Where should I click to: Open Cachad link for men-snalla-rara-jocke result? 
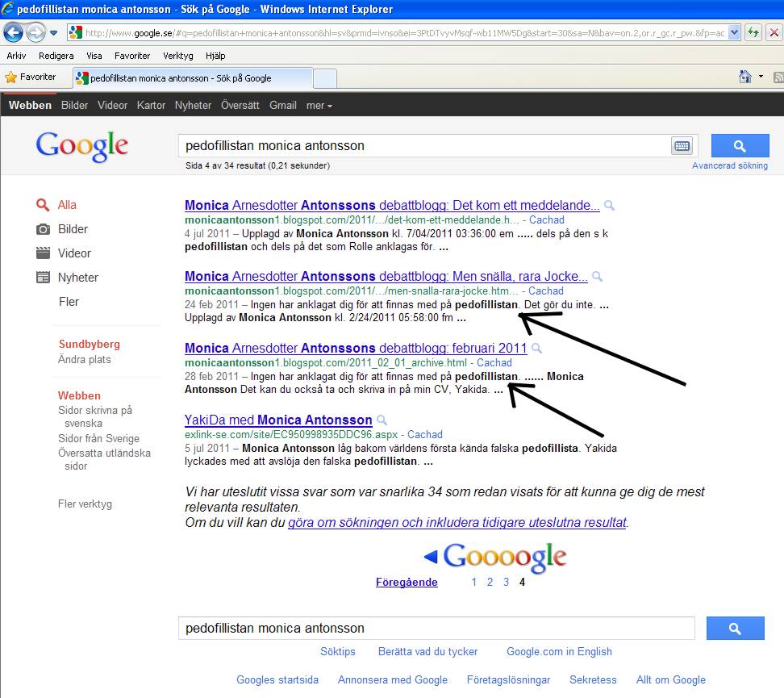[545, 290]
